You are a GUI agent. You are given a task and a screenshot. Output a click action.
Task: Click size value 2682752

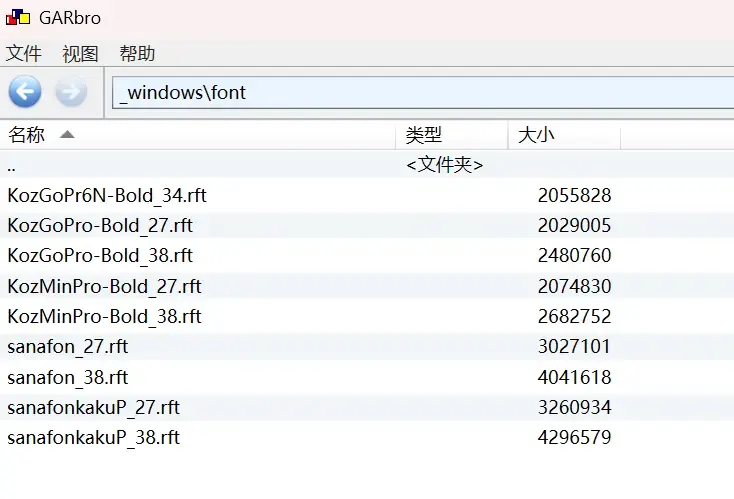[574, 316]
